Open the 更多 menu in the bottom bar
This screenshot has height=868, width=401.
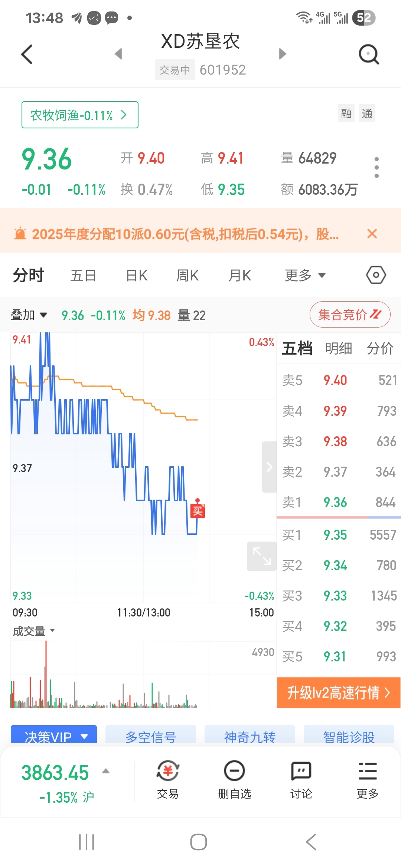coord(368,780)
